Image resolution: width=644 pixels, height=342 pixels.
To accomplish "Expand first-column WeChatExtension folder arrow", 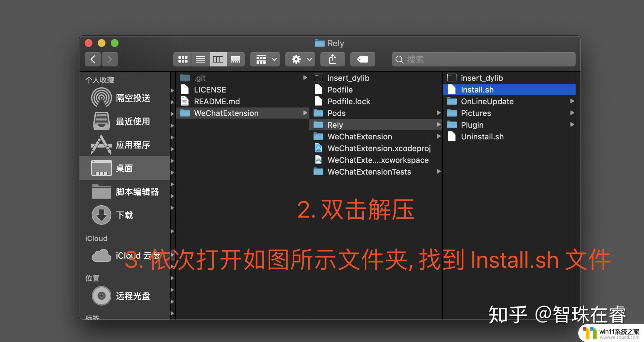I will 305,113.
